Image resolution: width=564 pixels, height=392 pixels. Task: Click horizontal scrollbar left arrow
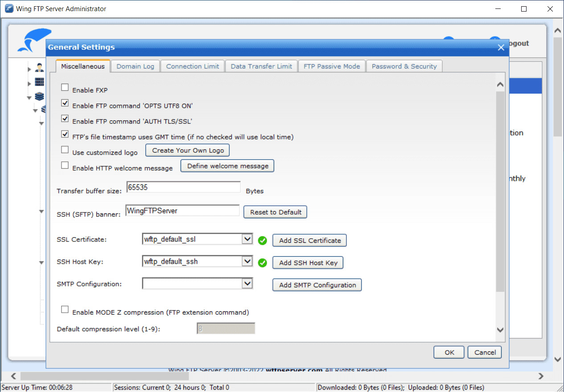point(13,376)
